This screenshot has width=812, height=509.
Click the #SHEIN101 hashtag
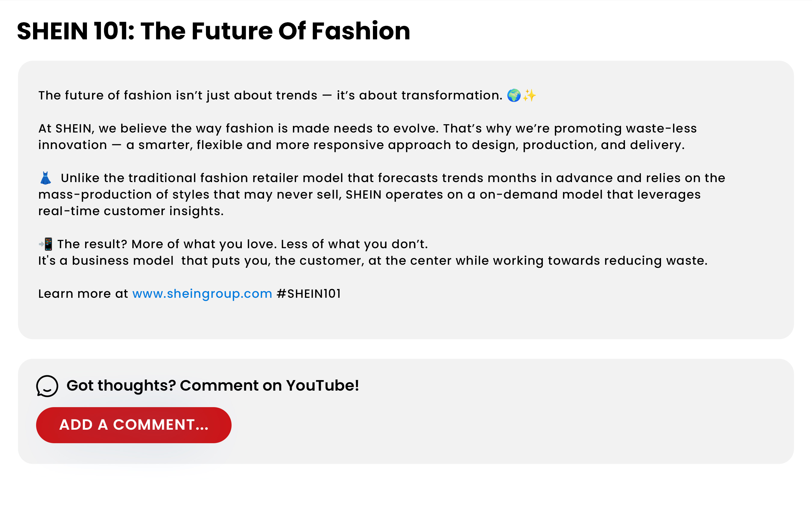click(x=308, y=294)
